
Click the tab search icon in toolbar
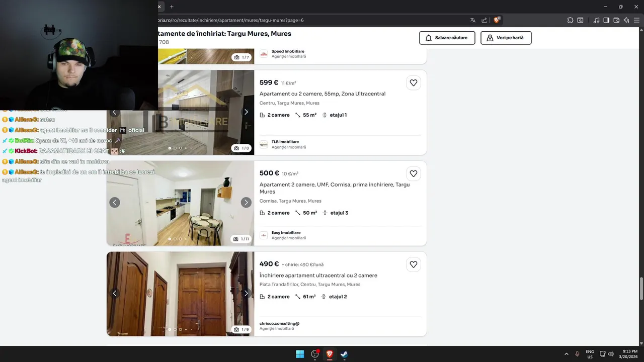580,20
